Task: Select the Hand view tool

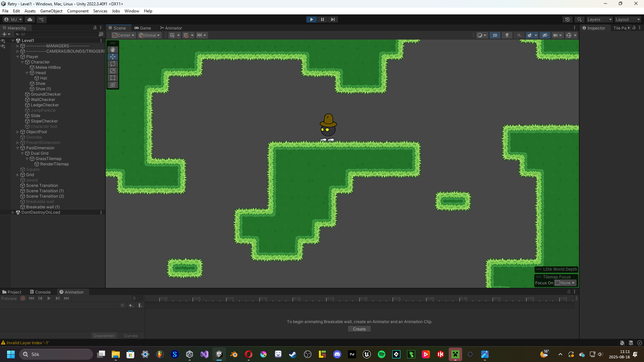Action: click(113, 50)
